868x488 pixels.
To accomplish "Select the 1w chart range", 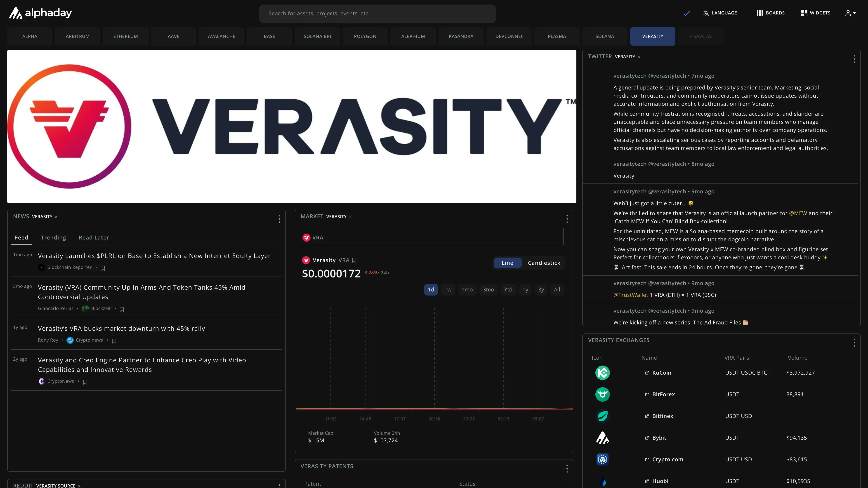I will (448, 290).
